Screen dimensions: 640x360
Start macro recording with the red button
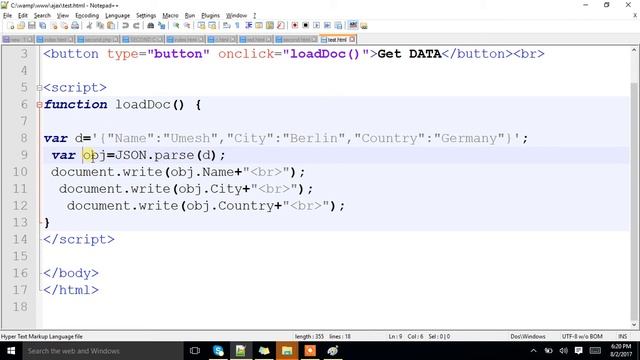[x=295, y=25]
